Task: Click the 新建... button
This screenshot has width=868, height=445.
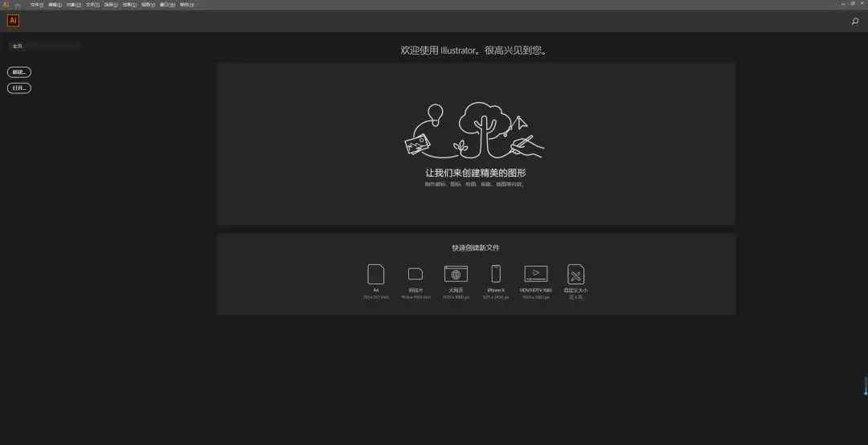Action: point(19,72)
